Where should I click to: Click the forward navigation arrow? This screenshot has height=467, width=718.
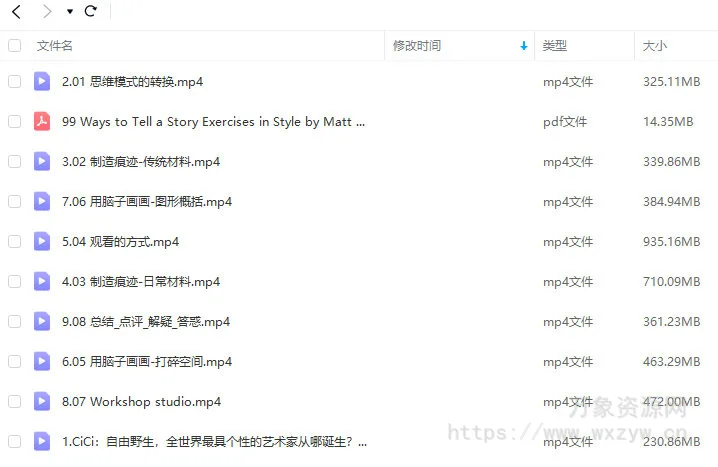click(46, 12)
